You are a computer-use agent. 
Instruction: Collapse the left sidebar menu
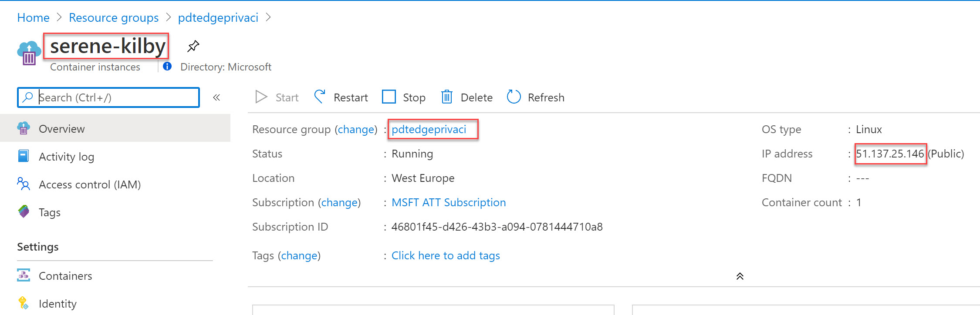pos(216,97)
